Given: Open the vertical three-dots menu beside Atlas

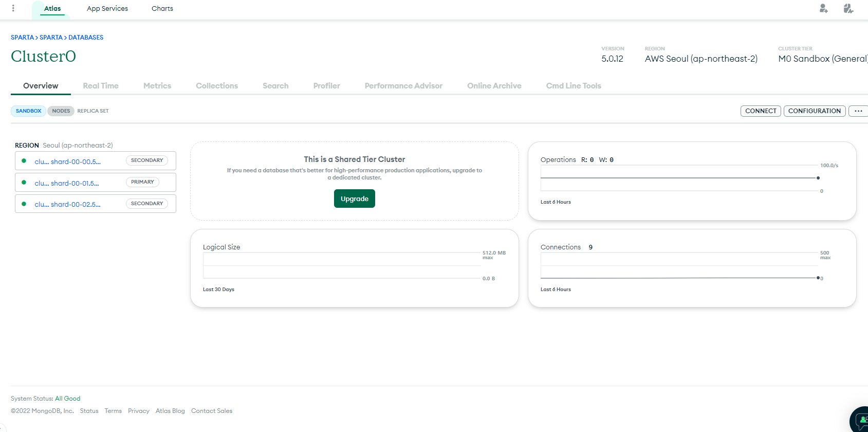Looking at the screenshot, I should click(13, 8).
